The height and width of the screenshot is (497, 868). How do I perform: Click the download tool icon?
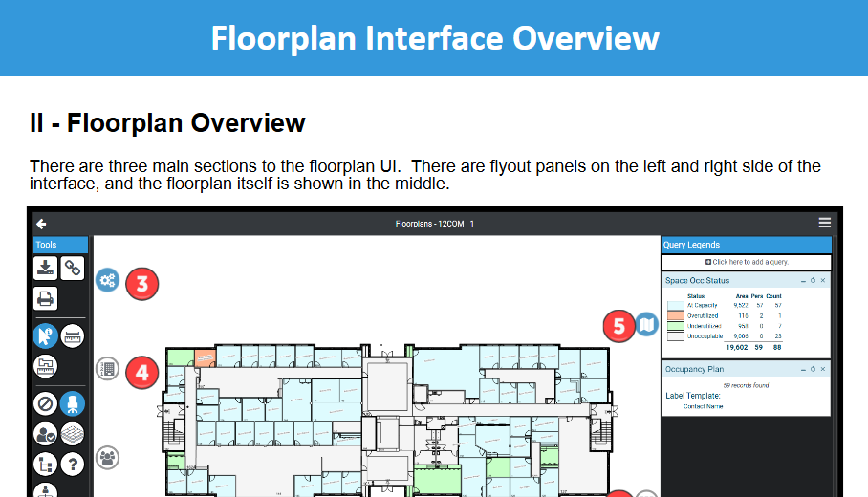pos(45,269)
